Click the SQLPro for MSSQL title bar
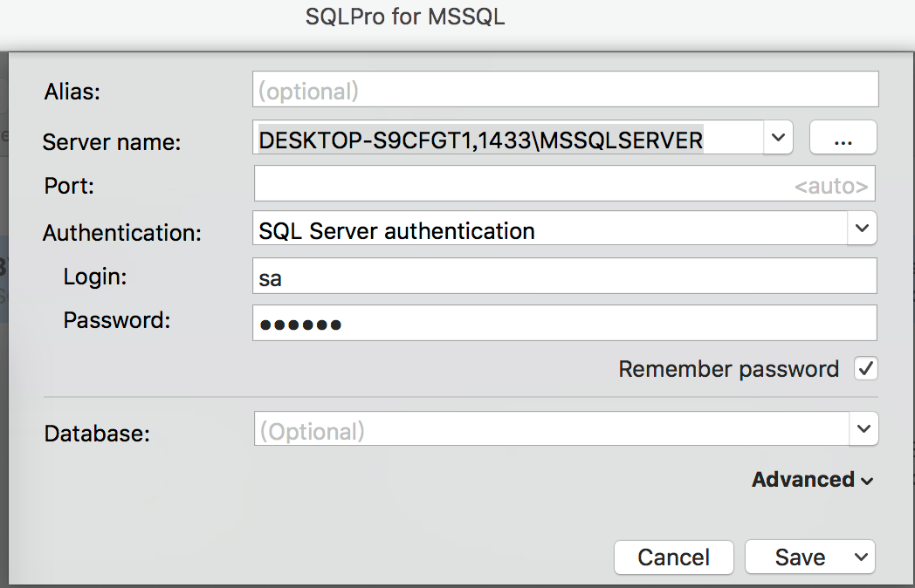The width and height of the screenshot is (915, 588). click(405, 17)
